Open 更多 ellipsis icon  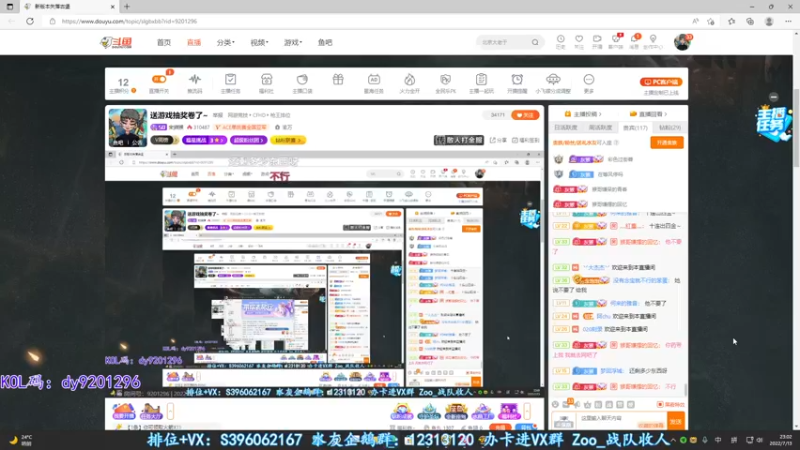pos(589,83)
